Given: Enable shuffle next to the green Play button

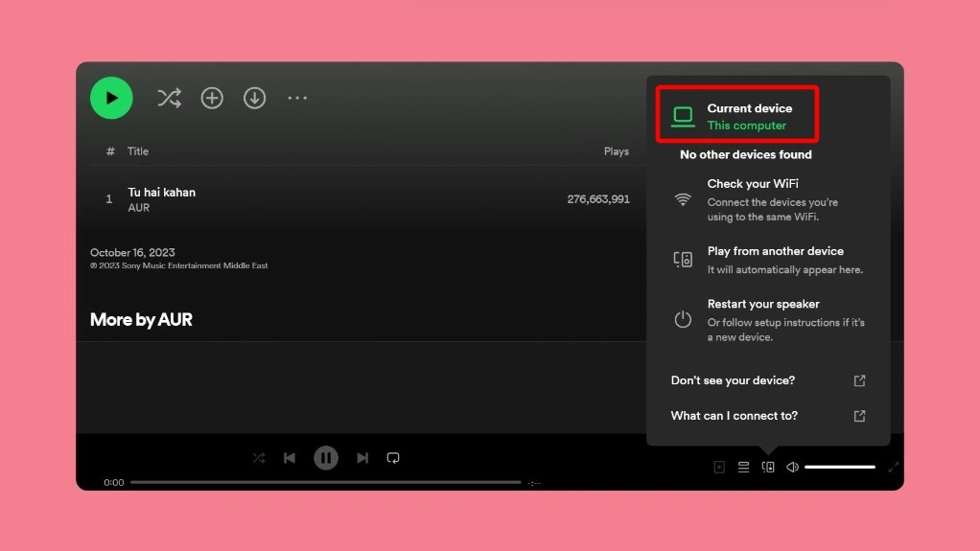Looking at the screenshot, I should click(170, 98).
